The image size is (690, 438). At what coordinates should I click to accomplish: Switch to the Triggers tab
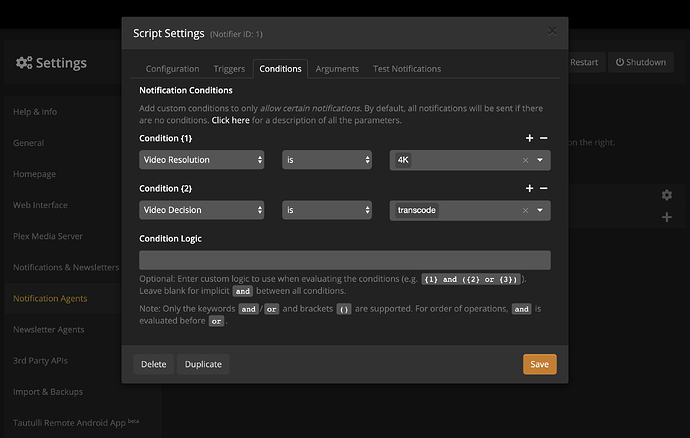[229, 69]
